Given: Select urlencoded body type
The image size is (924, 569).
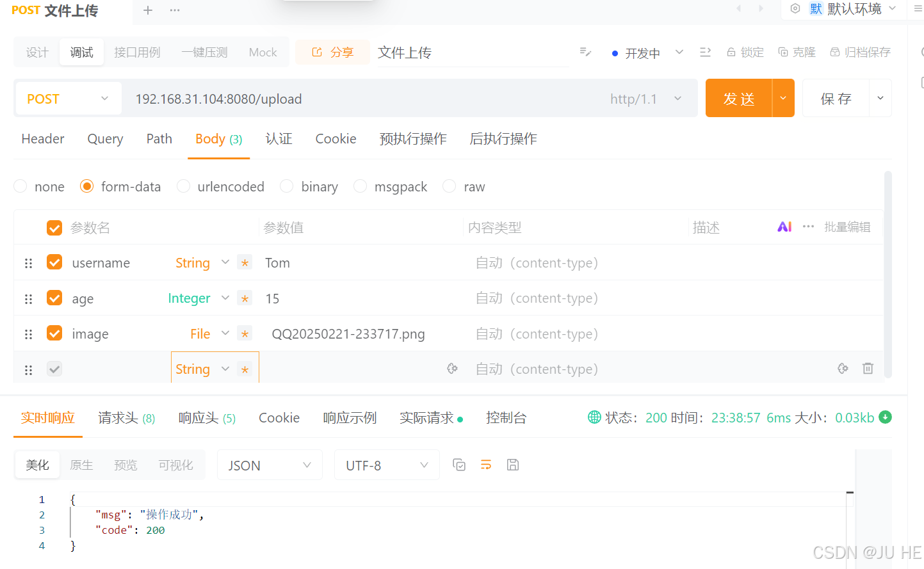Looking at the screenshot, I should tap(183, 186).
